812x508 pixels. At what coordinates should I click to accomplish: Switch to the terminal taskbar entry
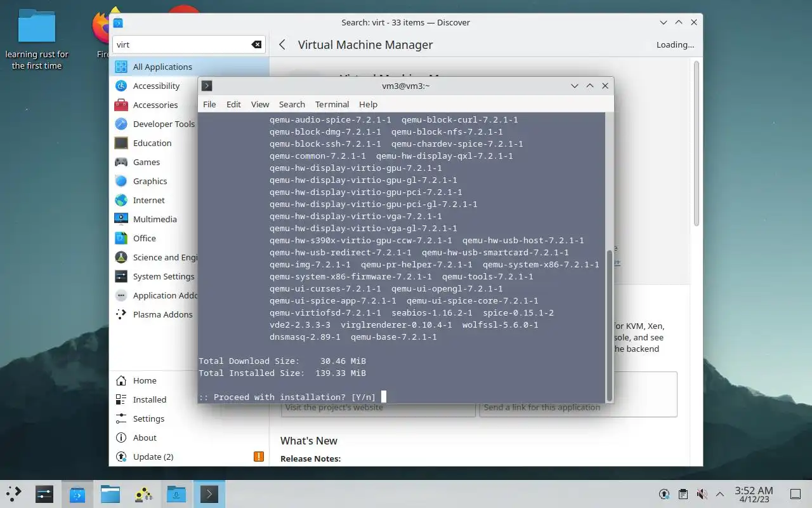click(x=209, y=493)
